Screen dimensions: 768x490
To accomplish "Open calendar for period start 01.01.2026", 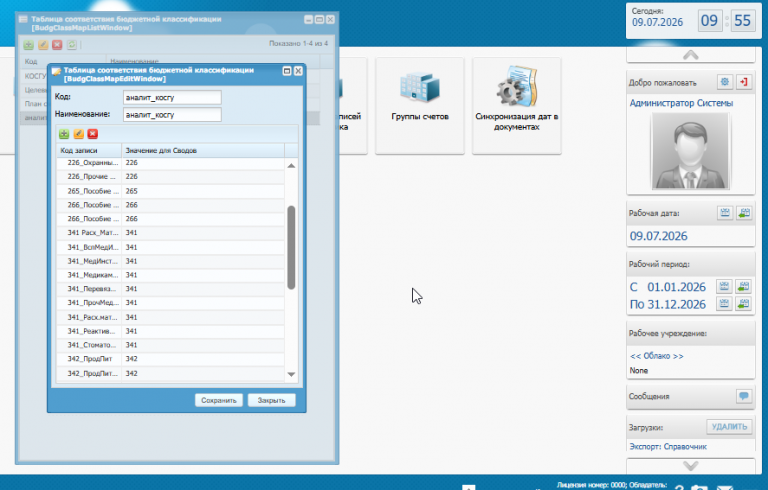I will (724, 286).
